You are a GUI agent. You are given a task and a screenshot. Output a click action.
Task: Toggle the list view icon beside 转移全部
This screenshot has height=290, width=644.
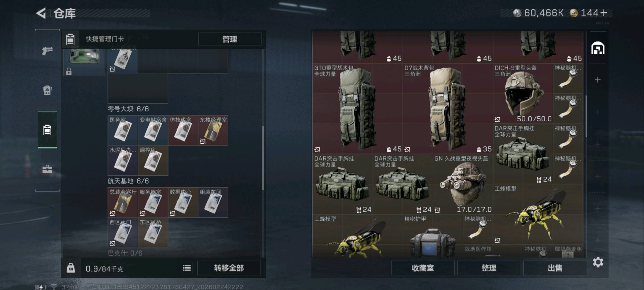(187, 268)
